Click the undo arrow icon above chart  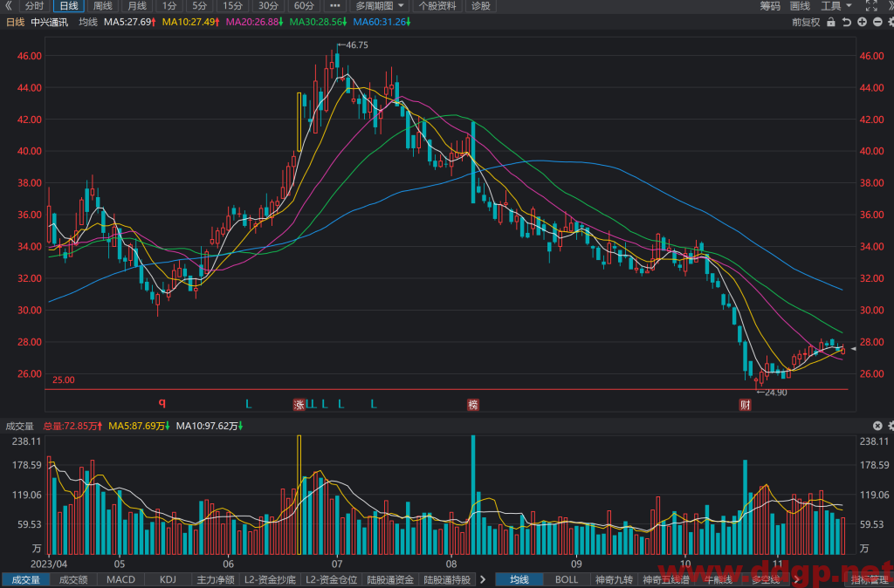[x=847, y=22]
